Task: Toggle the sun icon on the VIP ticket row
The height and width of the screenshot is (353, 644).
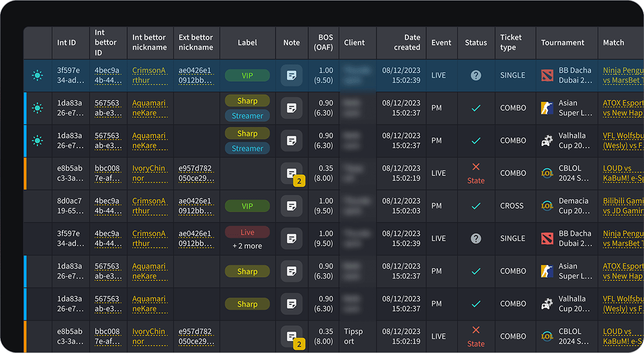Action: coord(37,75)
